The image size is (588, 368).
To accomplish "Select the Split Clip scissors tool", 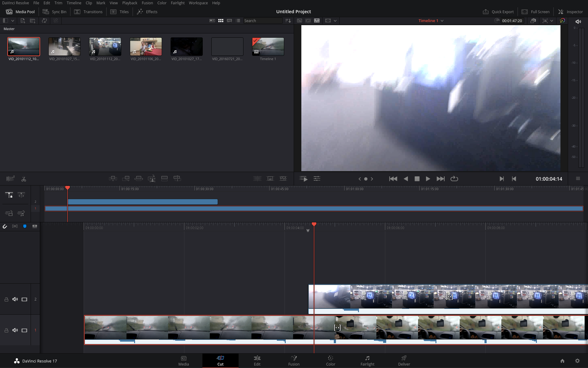I will (x=24, y=179).
